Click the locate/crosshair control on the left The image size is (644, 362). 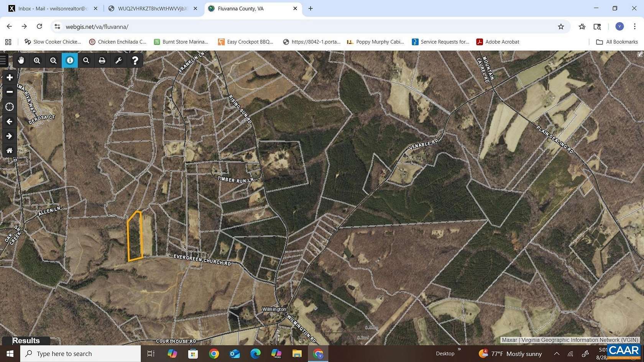[9, 107]
